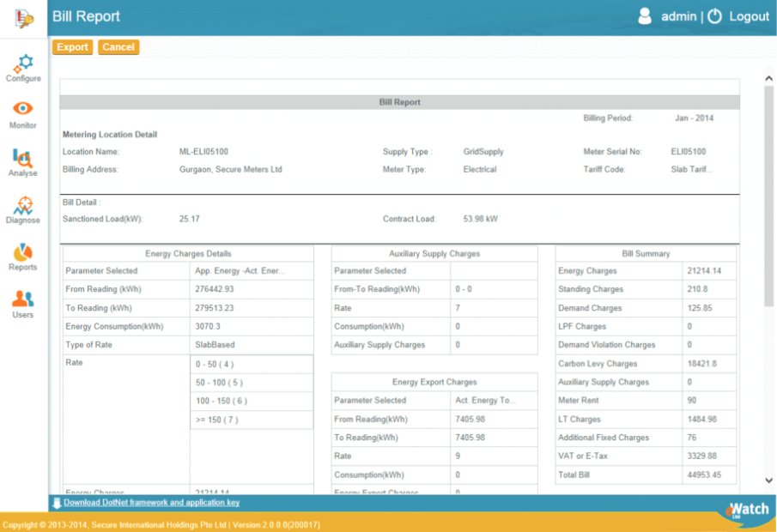
Task: Open the Diagnose icon
Action: coord(23,205)
